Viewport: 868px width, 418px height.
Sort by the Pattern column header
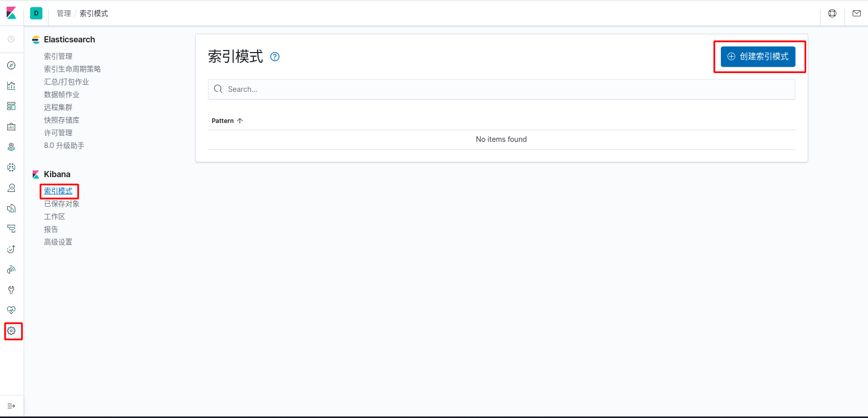tap(227, 121)
